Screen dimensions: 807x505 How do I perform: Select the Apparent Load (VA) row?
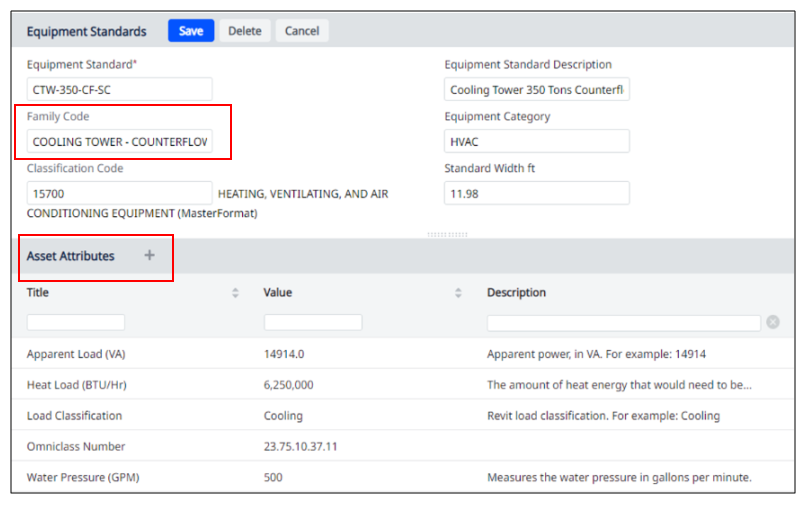tap(403, 354)
